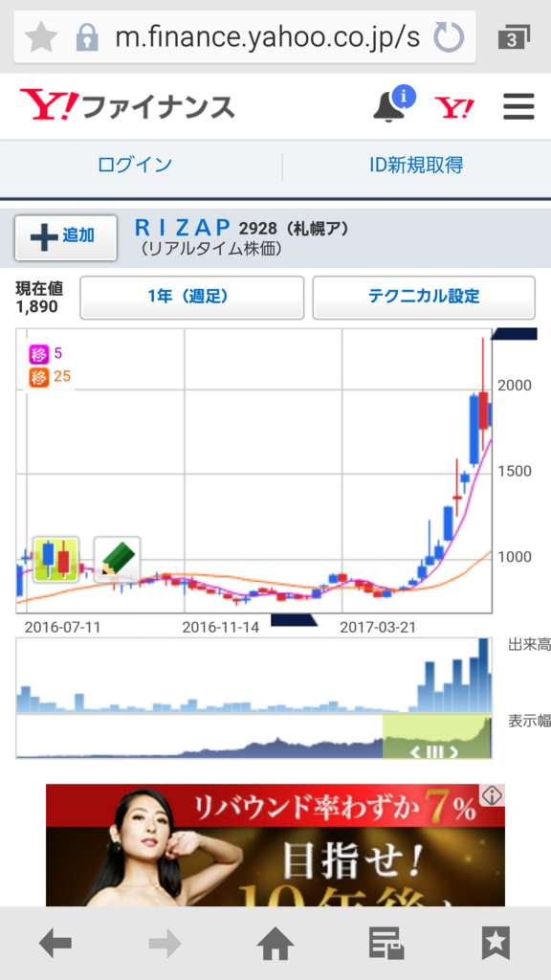Click the 現在値 1,890 price text

38,298
